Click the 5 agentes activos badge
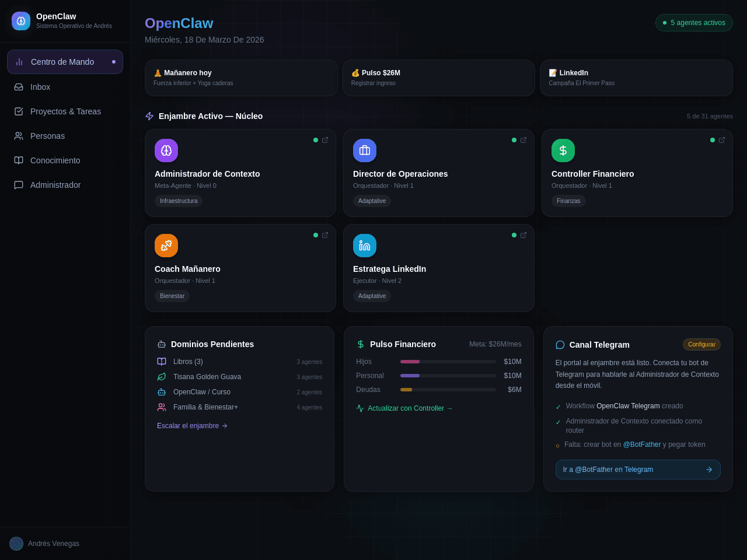747x560 pixels. tap(694, 23)
